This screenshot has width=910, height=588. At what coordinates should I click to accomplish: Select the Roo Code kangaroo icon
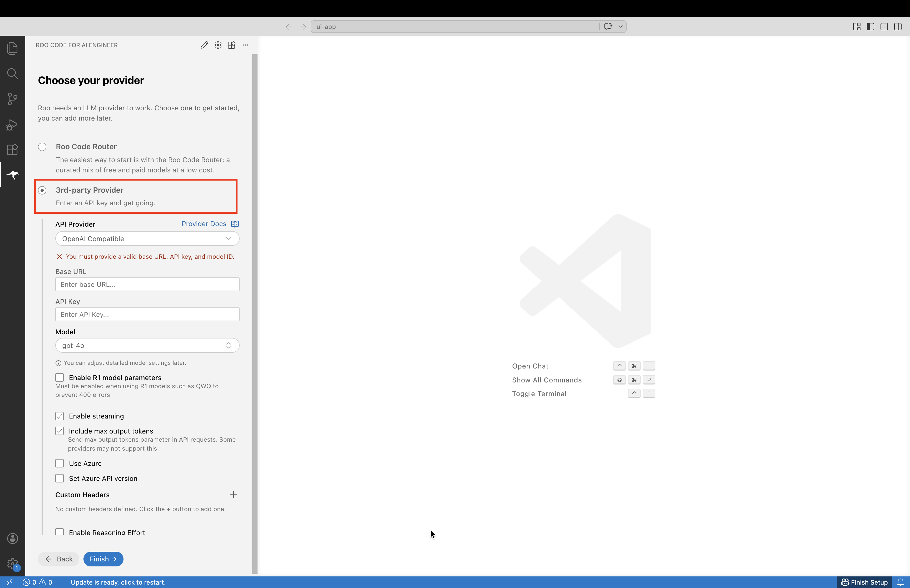(12, 175)
